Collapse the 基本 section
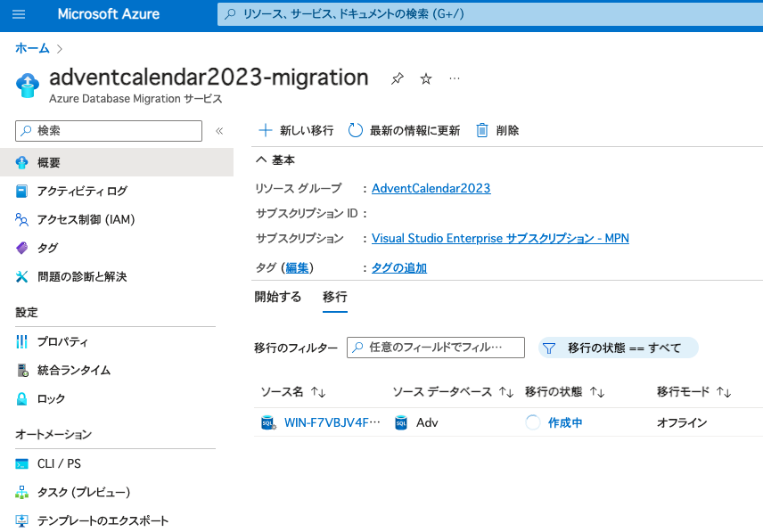 (261, 160)
